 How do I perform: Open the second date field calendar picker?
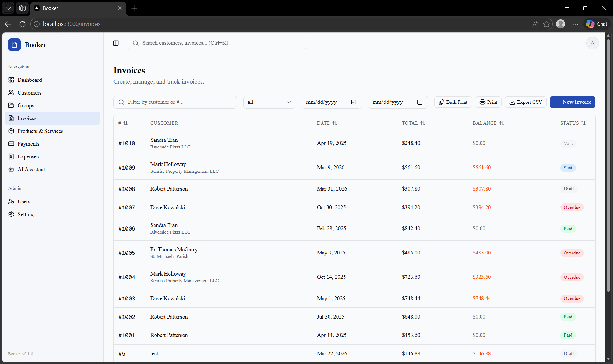coord(420,102)
